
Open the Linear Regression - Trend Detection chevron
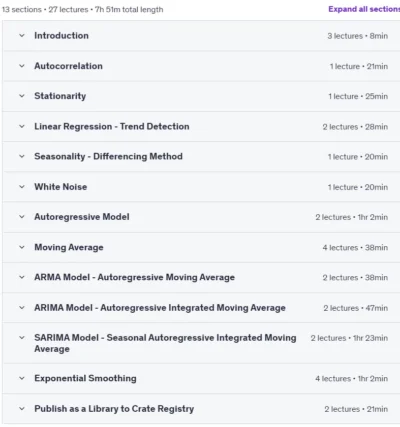point(22,126)
